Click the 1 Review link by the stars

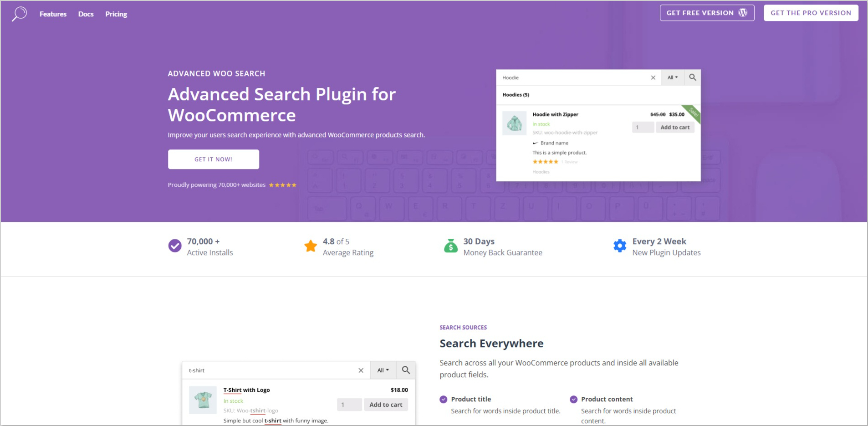(x=569, y=162)
